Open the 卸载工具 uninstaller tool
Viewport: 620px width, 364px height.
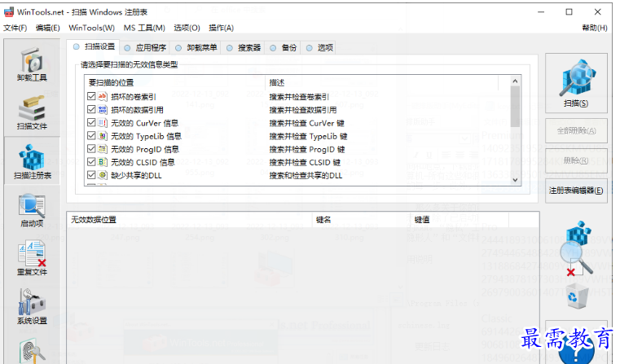[x=32, y=64]
